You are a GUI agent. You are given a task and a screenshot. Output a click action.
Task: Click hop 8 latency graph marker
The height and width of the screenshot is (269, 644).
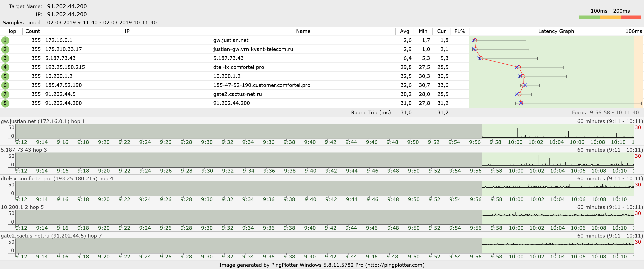pos(521,103)
